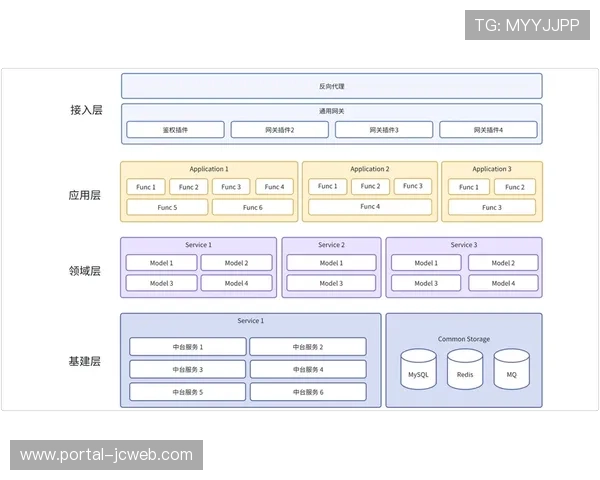This screenshot has height=480, width=600.
Task: Click the TG: MYYJJPP label
Action: [x=526, y=25]
